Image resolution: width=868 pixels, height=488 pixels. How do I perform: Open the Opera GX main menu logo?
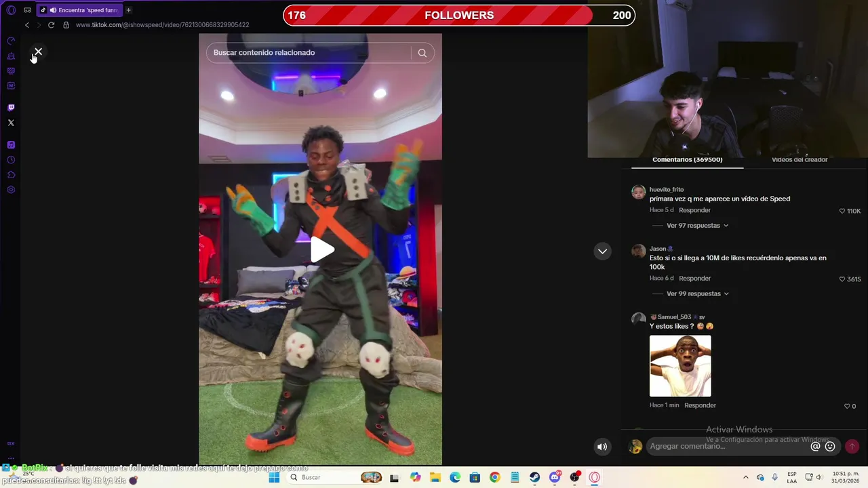point(11,10)
